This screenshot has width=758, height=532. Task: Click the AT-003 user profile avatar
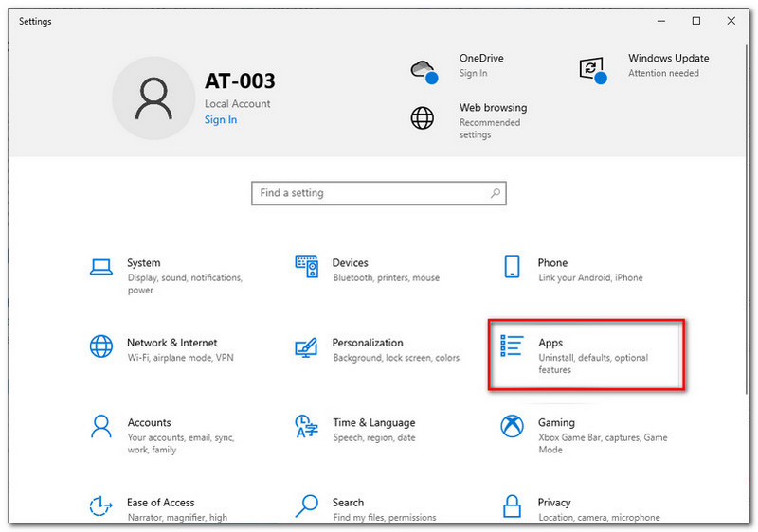pos(152,98)
